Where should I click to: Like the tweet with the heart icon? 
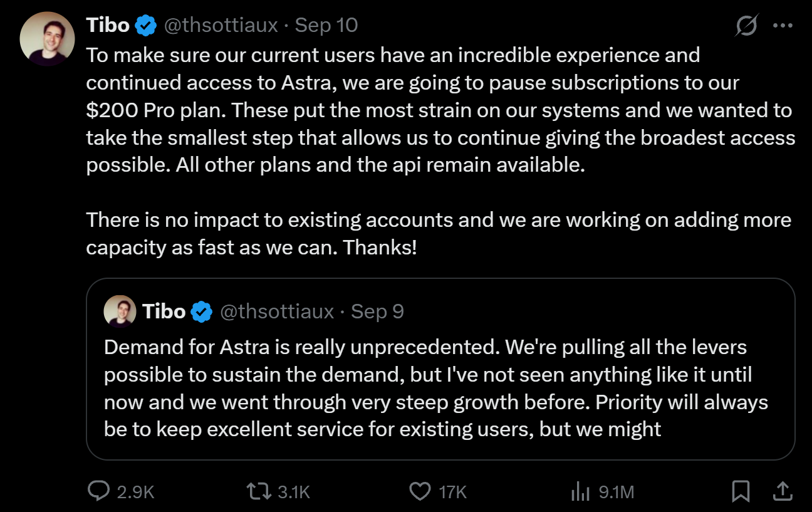click(x=420, y=491)
